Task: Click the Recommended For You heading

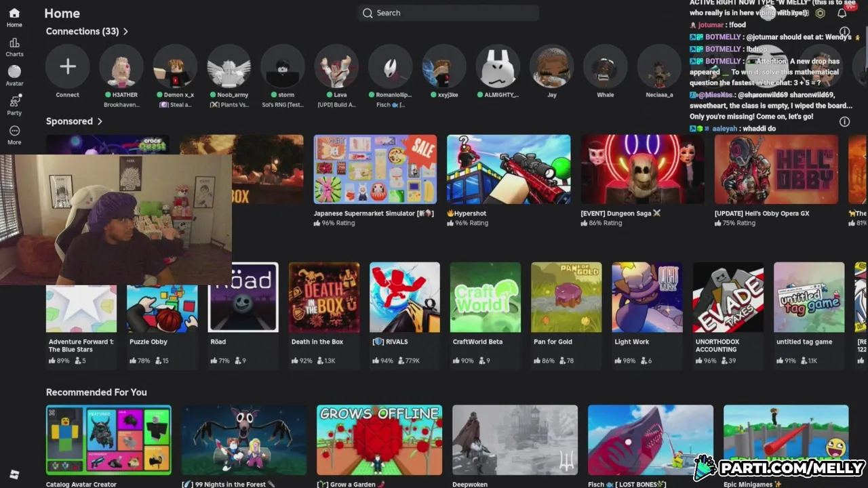Action: click(96, 392)
